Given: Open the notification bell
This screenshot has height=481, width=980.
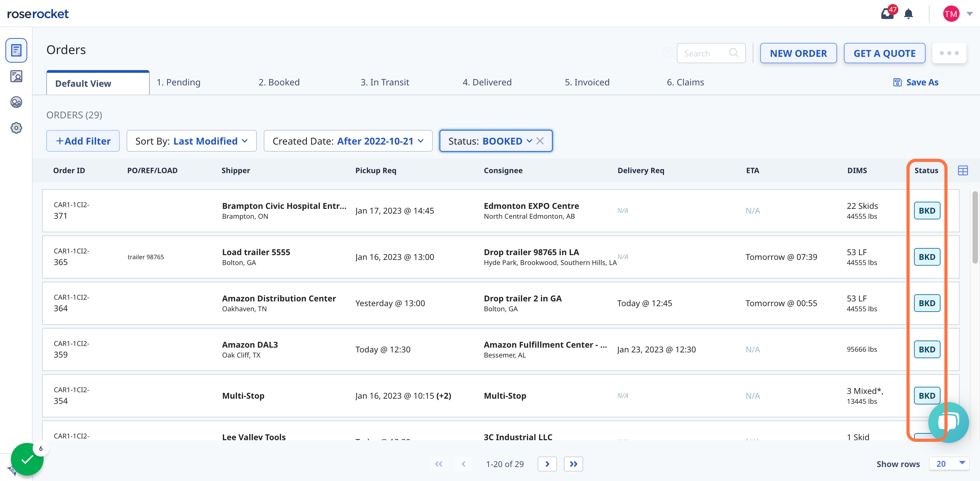Looking at the screenshot, I should (x=909, y=14).
